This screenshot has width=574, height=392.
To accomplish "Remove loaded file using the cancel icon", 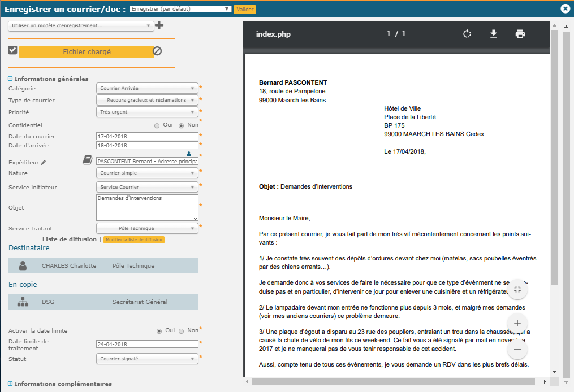I will point(157,51).
